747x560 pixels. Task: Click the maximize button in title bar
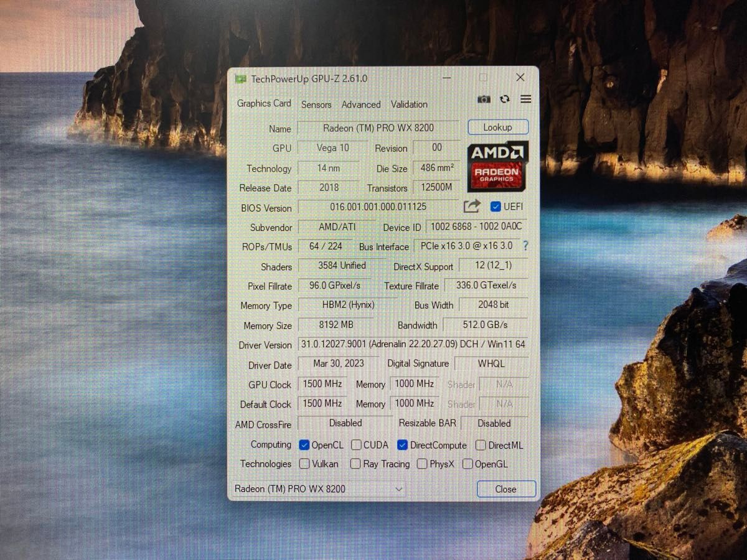point(483,78)
